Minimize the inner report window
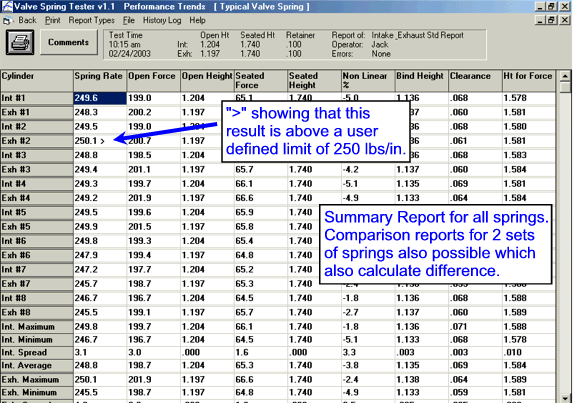Screen dimensions: 576x403 click(540, 20)
